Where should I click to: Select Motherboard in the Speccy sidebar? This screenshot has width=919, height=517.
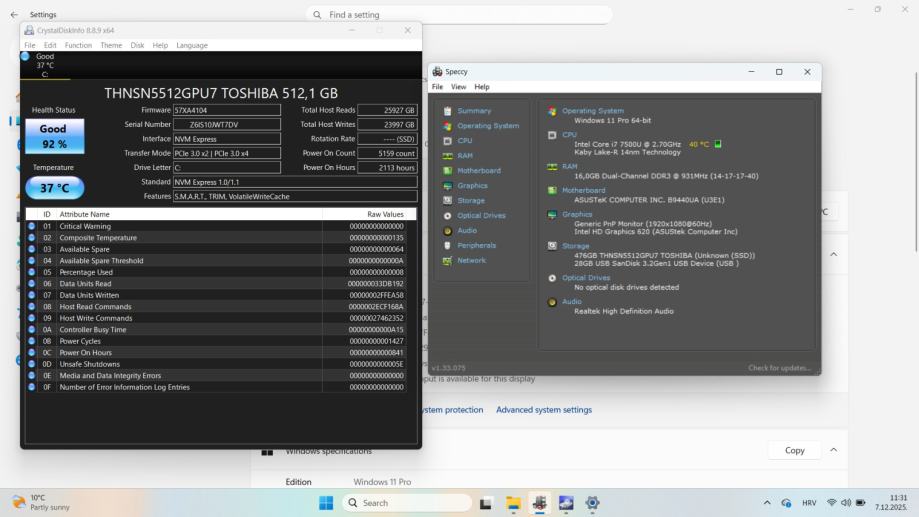click(479, 171)
